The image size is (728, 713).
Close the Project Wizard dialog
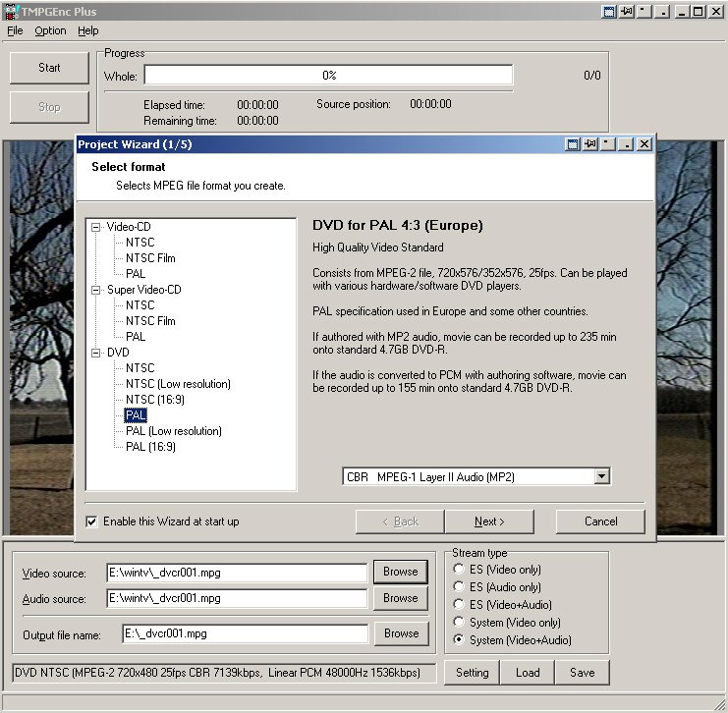pos(644,144)
